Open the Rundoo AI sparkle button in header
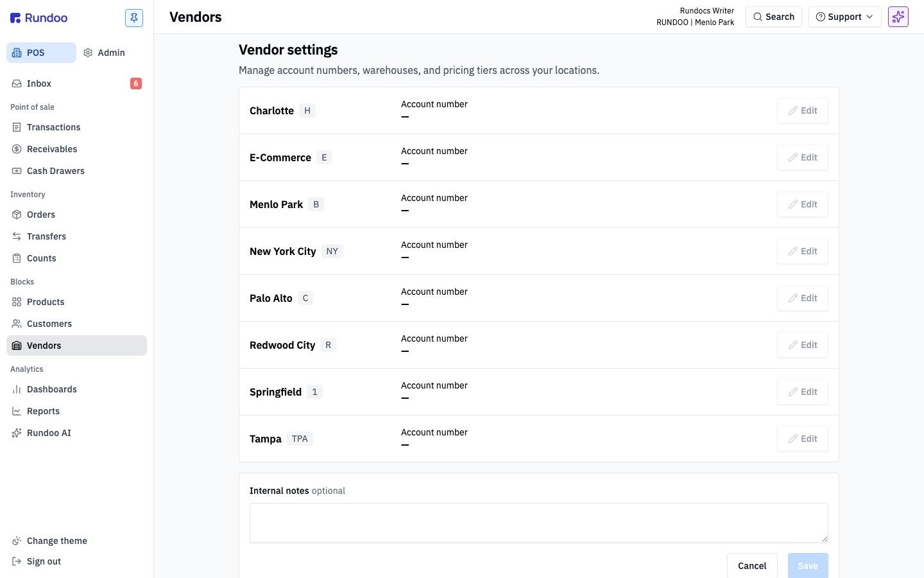The image size is (924, 578). (898, 17)
